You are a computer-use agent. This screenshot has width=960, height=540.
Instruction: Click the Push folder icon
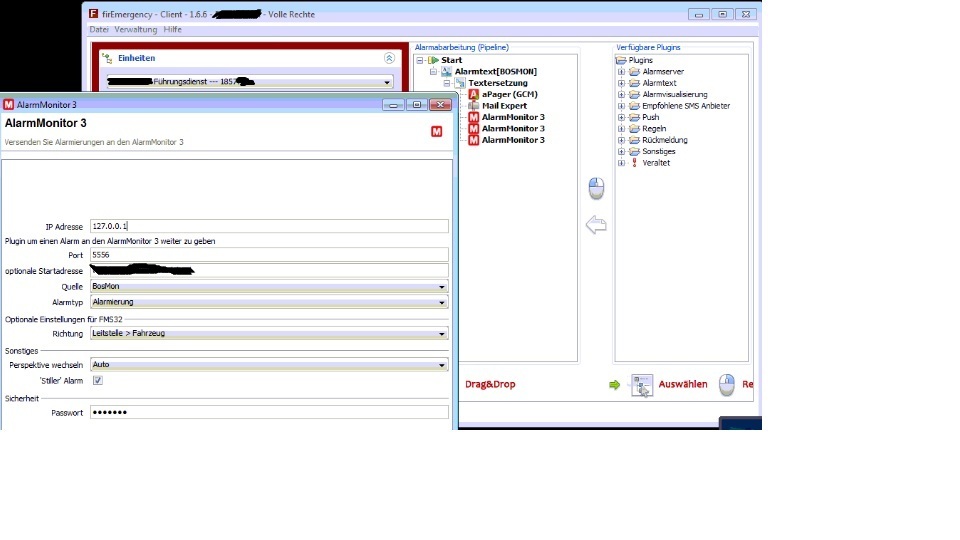coord(634,117)
